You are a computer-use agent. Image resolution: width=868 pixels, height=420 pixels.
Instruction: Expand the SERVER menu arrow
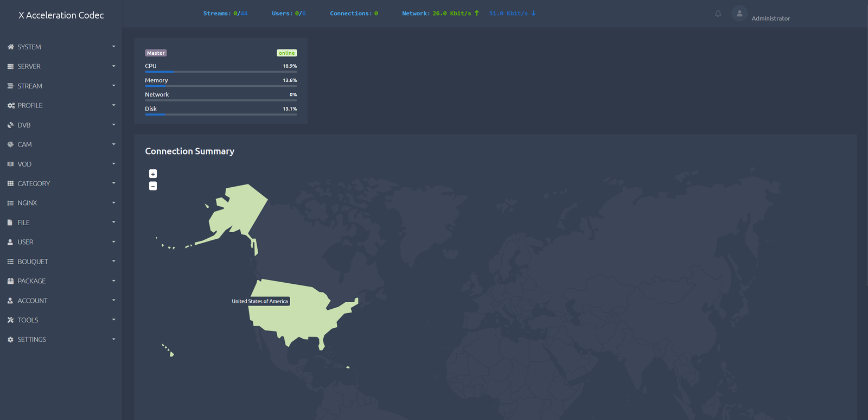(113, 66)
